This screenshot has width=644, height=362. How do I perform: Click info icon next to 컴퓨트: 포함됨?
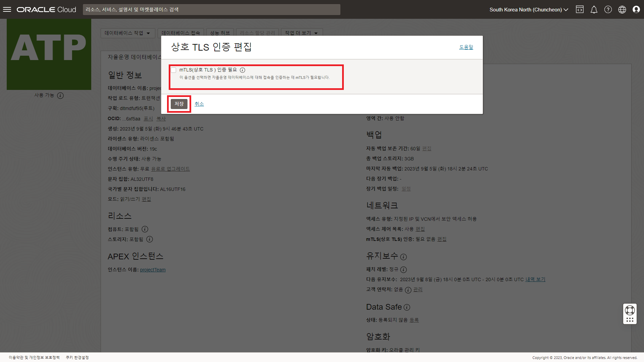coord(145,229)
